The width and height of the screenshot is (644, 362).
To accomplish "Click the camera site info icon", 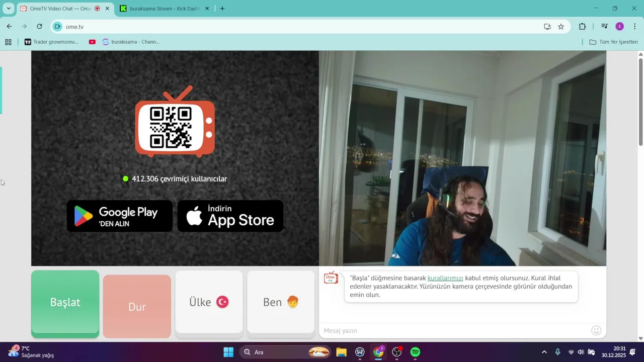I will (57, 27).
